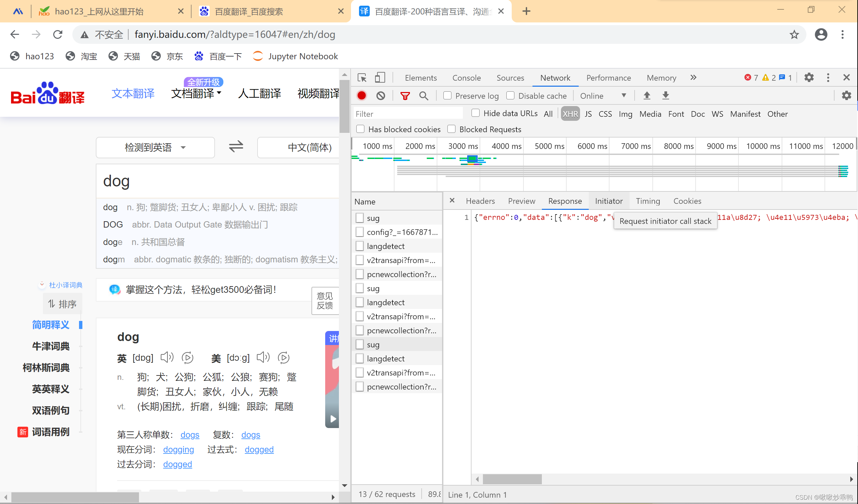The image size is (858, 504).
Task: Open DevTools customize three-dot menu
Action: (828, 78)
